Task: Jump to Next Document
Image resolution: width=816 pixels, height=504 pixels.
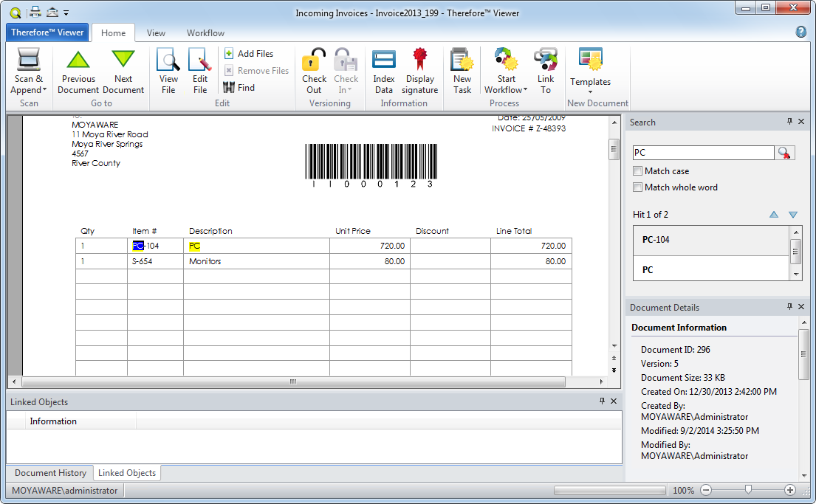Action: coord(123,70)
